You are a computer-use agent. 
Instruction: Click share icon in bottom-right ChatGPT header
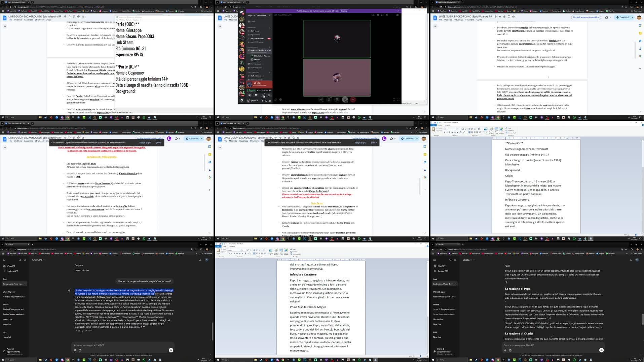[631, 260]
